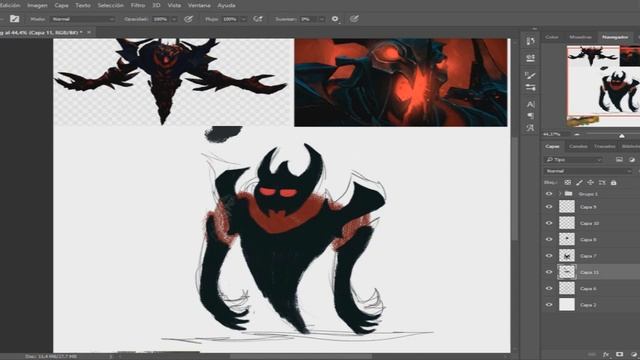Open the Capa menu
The height and width of the screenshot is (360, 640).
click(x=61, y=5)
